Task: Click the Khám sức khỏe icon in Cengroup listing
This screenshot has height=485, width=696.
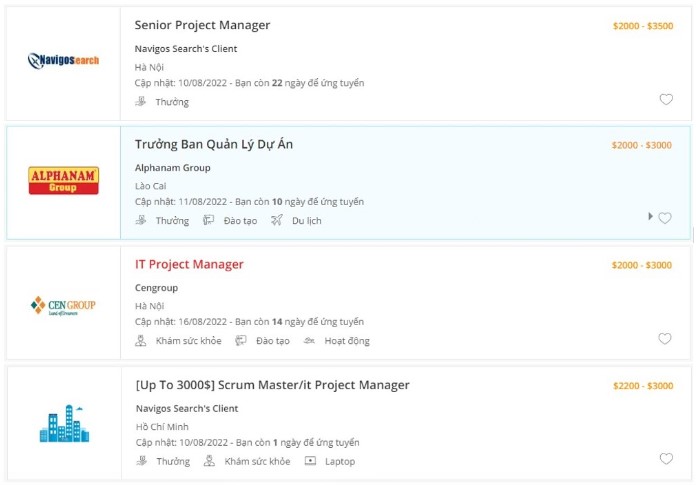Action: 141,341
